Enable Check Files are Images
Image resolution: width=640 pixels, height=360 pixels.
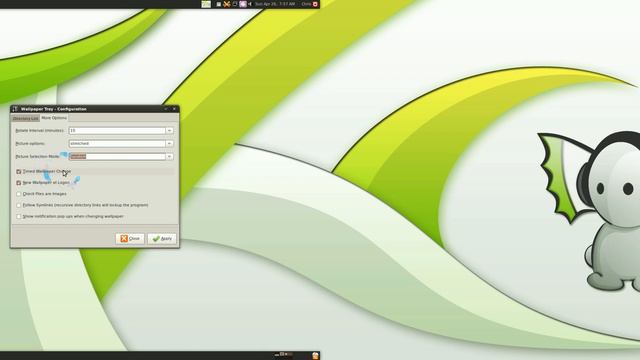click(x=19, y=194)
